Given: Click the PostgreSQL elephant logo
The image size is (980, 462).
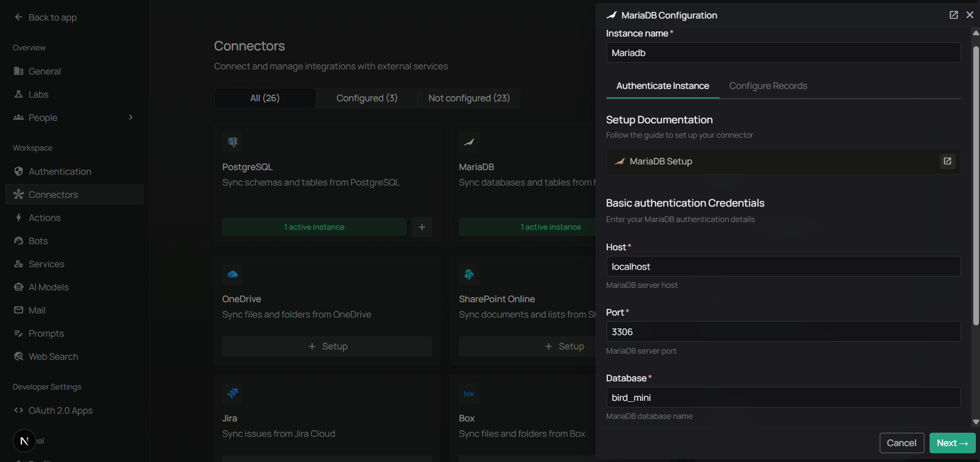Looking at the screenshot, I should pyautogui.click(x=233, y=142).
